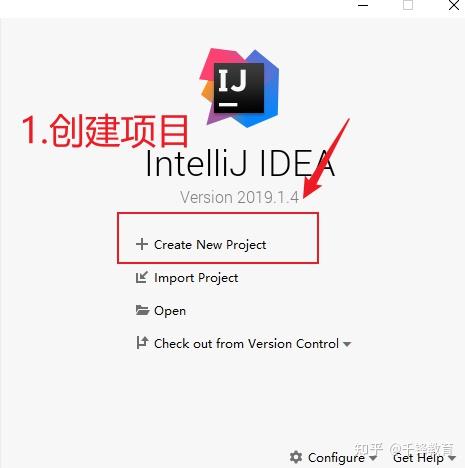Image resolution: width=465 pixels, height=468 pixels.
Task: Close the IntelliJ welcome window
Action: pyautogui.click(x=454, y=5)
